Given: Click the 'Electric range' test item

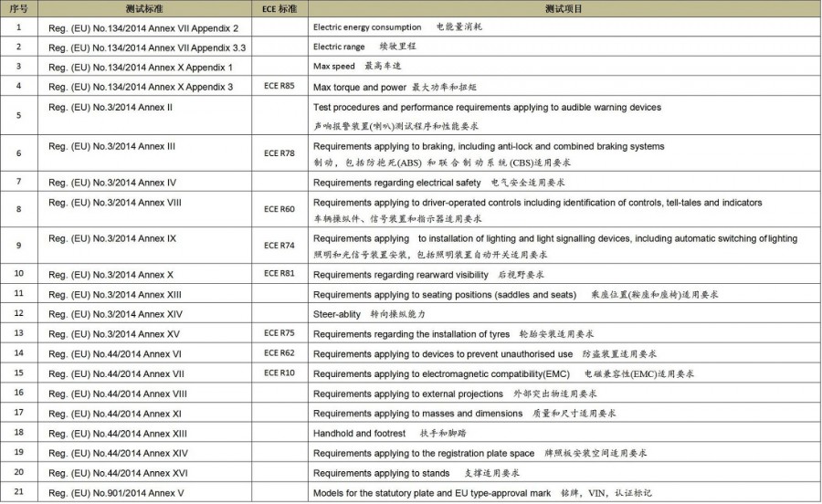Looking at the screenshot, I should [x=339, y=47].
